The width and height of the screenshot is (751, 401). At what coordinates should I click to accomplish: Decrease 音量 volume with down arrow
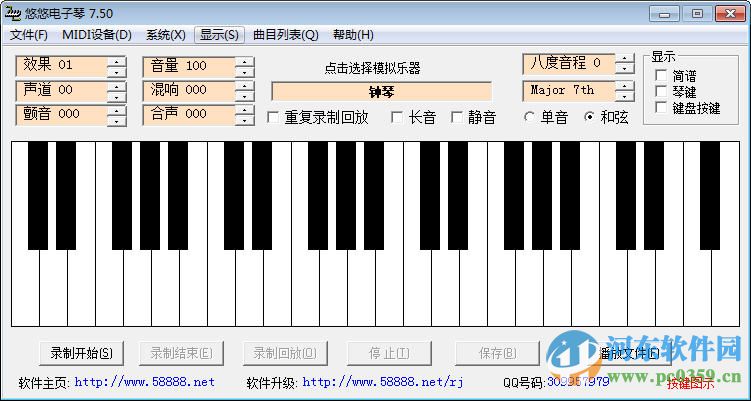[245, 72]
